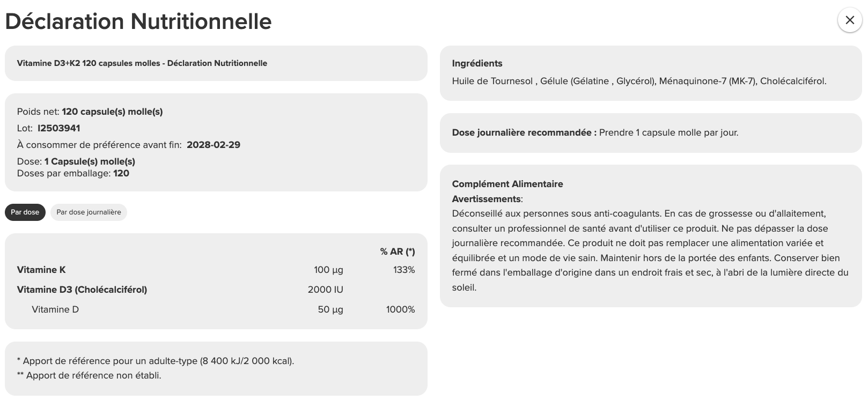Click the Complément Alimentaire heading
Viewport: 868px width, 400px height.
tap(507, 184)
